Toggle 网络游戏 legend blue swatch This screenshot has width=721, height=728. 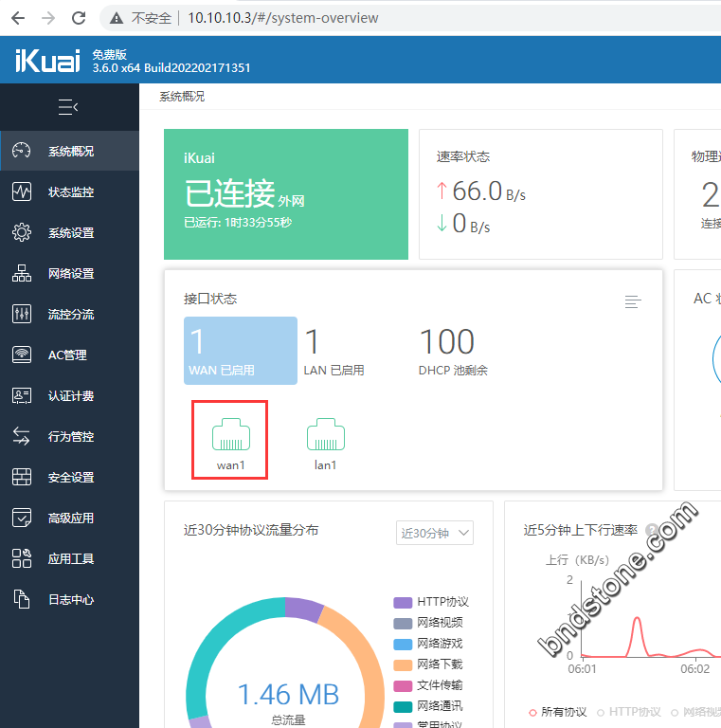(403, 644)
